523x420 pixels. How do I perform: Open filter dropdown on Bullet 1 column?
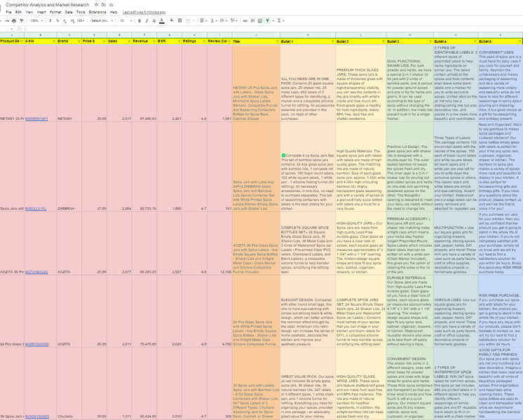point(333,41)
